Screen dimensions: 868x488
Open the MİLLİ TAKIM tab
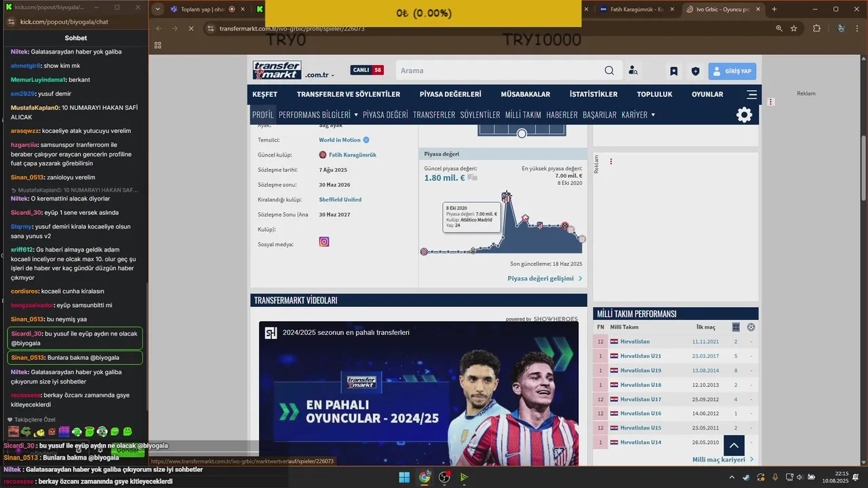pos(524,115)
